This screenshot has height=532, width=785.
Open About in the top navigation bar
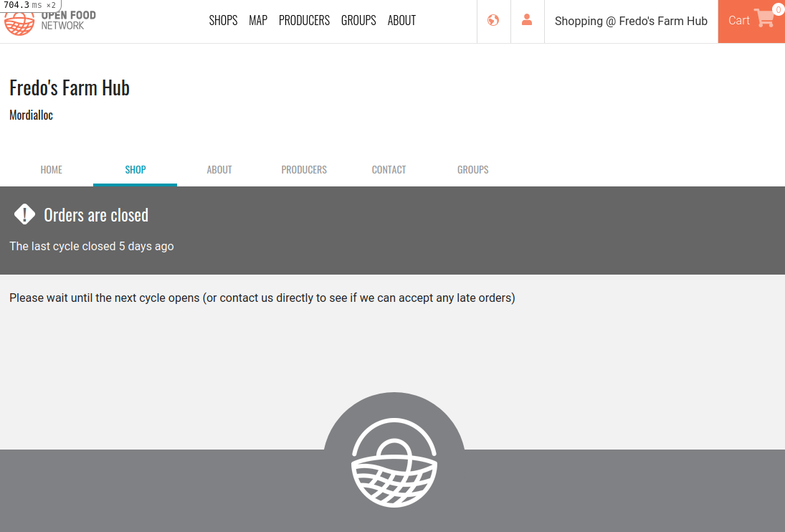[401, 21]
